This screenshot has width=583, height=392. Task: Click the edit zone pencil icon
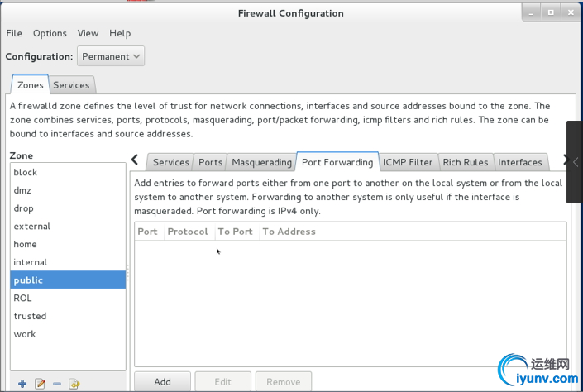(40, 384)
